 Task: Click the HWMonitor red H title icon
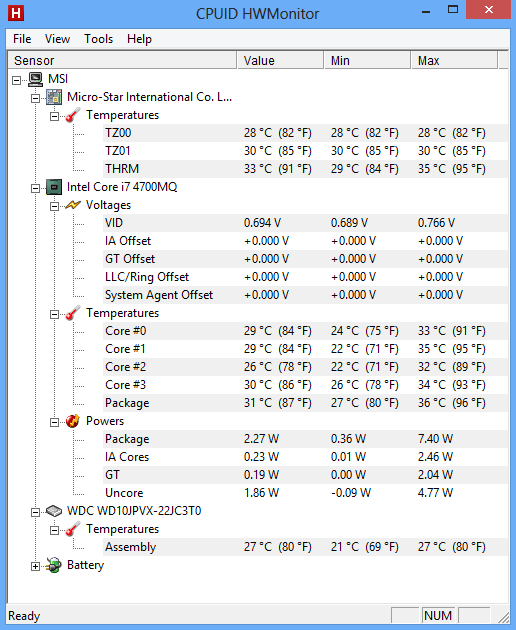16,13
